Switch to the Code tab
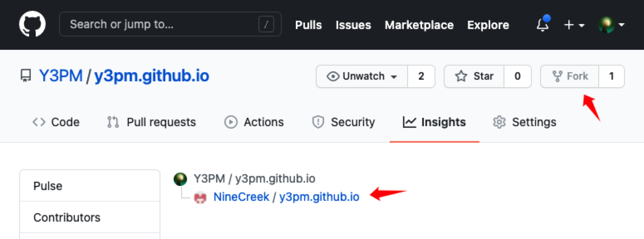The height and width of the screenshot is (239, 644). (x=56, y=122)
